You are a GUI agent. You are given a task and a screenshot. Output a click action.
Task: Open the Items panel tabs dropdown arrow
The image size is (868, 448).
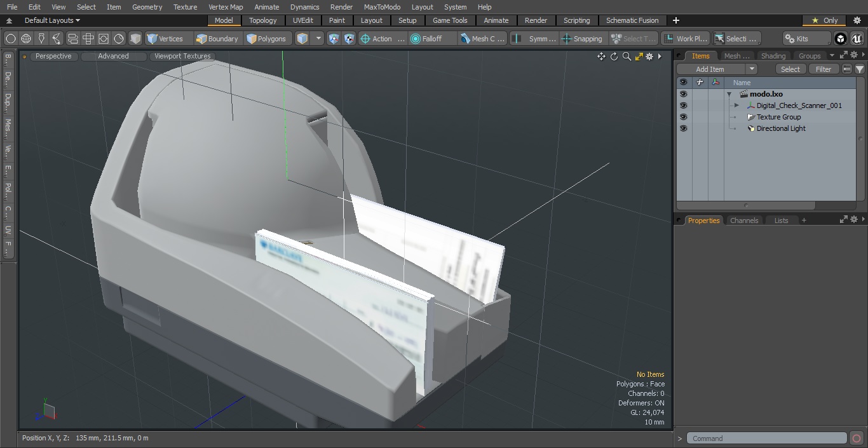pyautogui.click(x=832, y=55)
